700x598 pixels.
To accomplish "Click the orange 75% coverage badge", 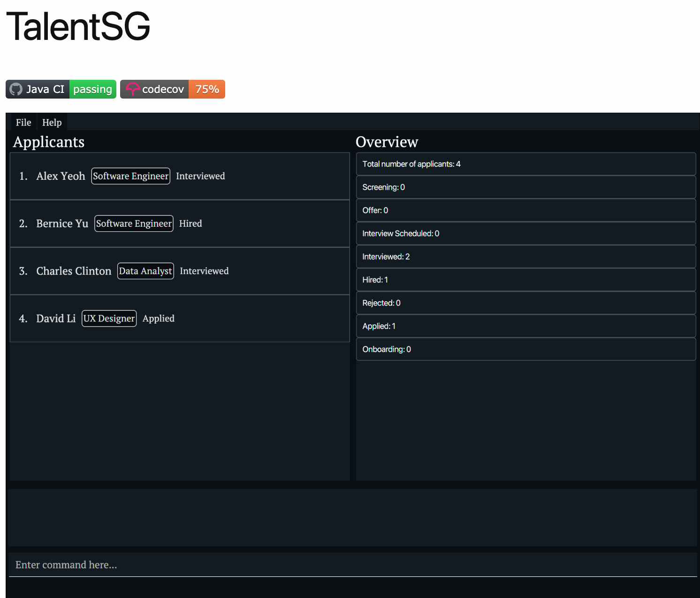I will pos(207,89).
